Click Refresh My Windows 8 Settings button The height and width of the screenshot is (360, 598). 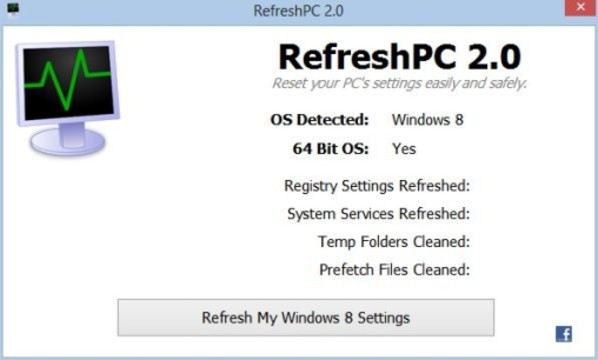pos(306,318)
